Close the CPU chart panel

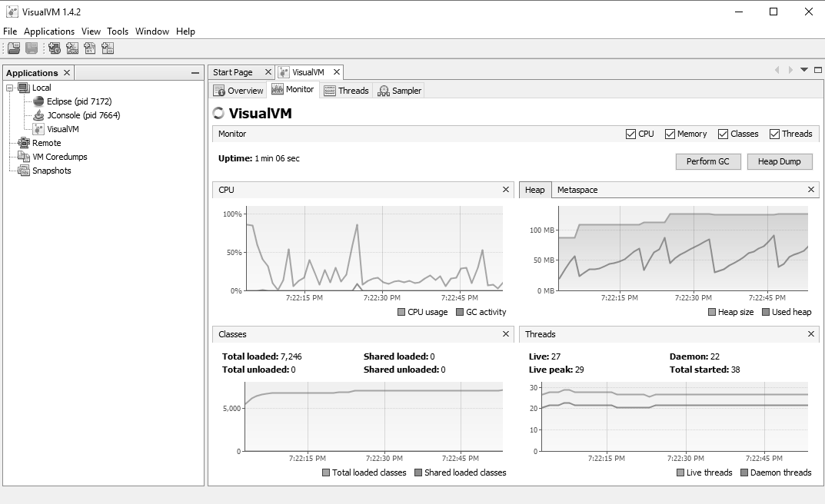(506, 190)
